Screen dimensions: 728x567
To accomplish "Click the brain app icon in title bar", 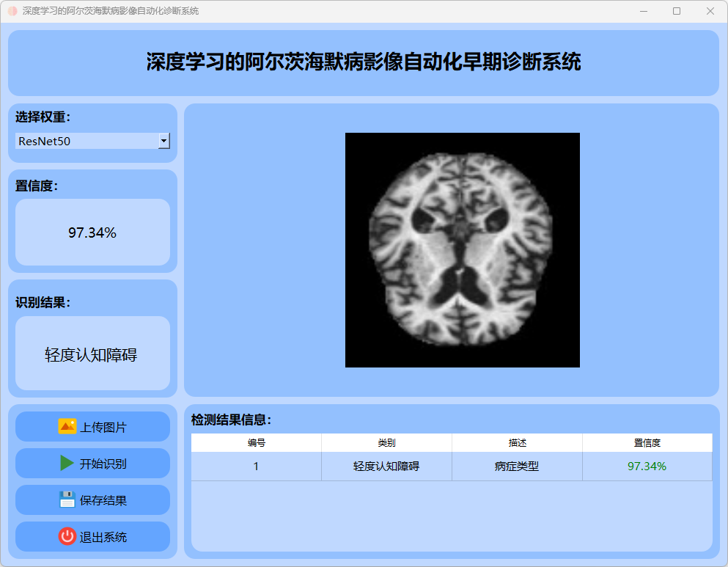I will [12, 11].
